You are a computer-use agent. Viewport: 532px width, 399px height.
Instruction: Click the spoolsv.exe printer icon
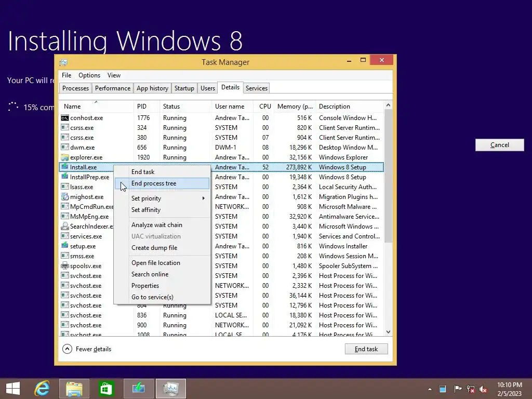coord(64,265)
